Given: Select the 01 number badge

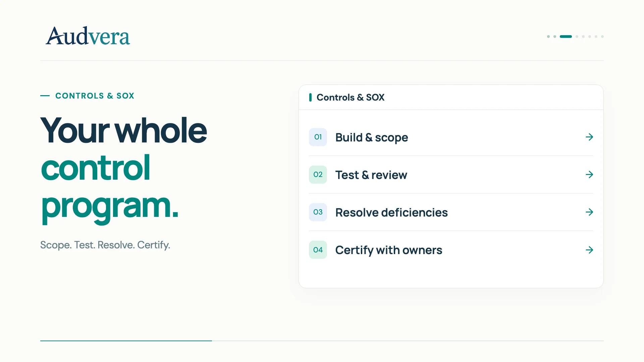Looking at the screenshot, I should pos(318,137).
